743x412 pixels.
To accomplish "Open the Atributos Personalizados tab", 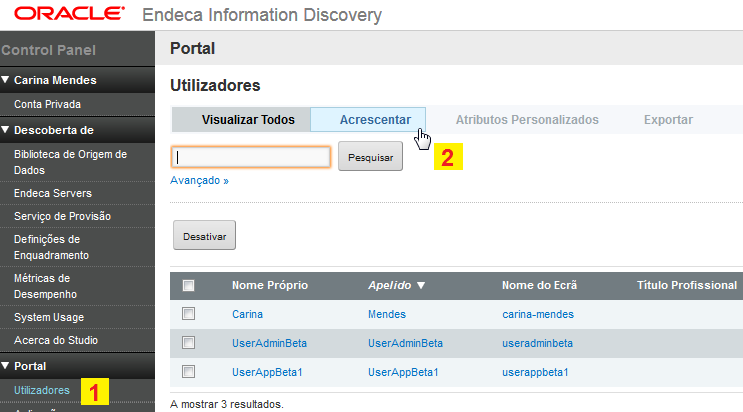I will [x=527, y=120].
